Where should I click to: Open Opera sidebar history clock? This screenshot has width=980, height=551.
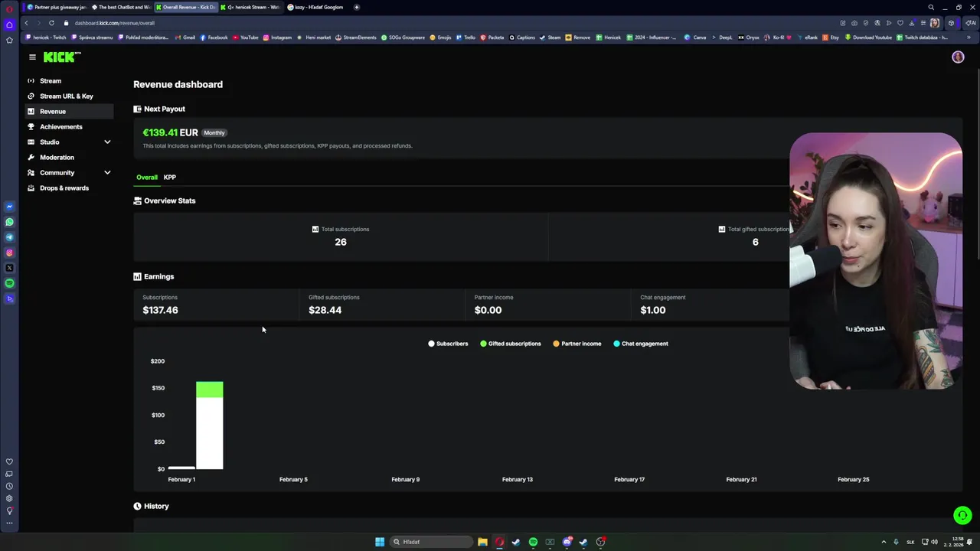click(9, 486)
